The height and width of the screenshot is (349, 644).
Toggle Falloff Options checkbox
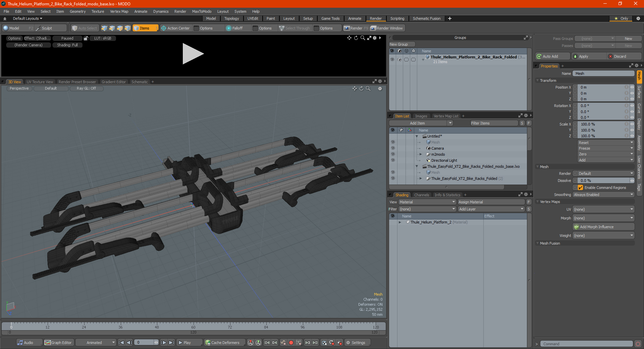pos(255,28)
